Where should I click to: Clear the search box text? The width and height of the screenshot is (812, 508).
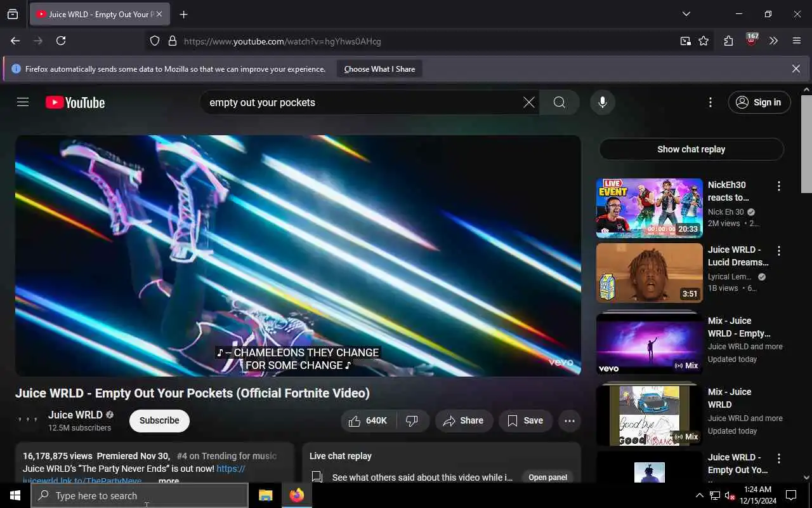point(528,102)
